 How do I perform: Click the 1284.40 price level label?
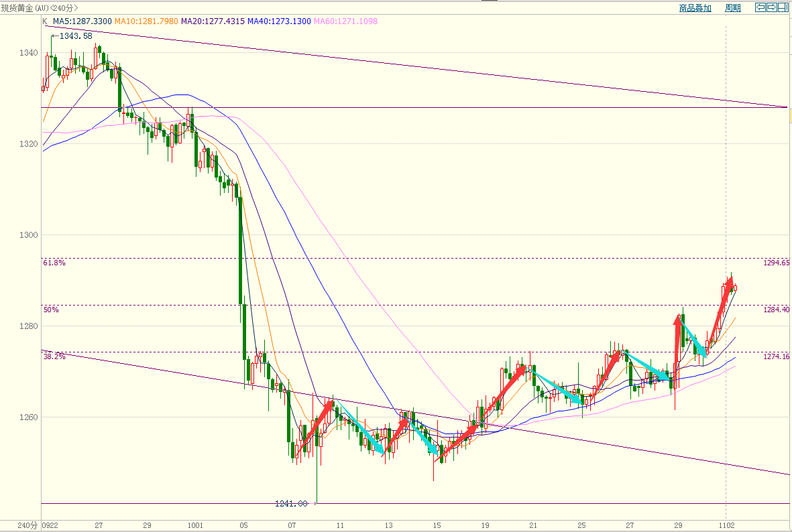point(777,310)
